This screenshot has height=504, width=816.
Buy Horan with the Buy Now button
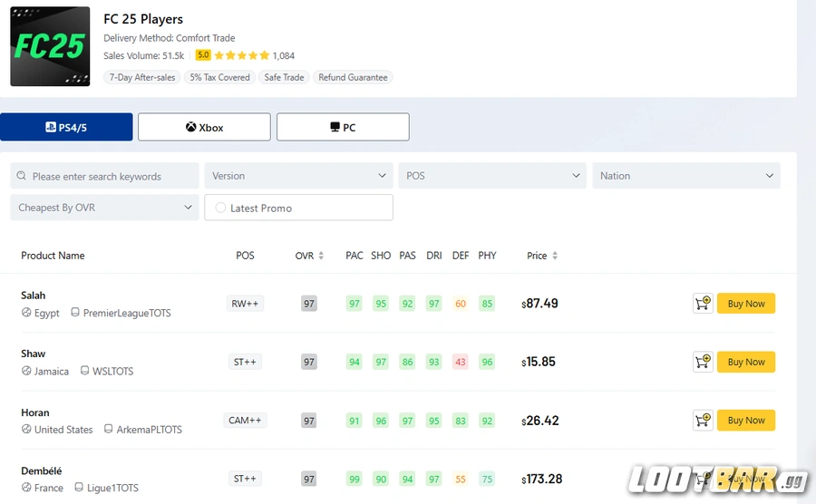(x=745, y=421)
